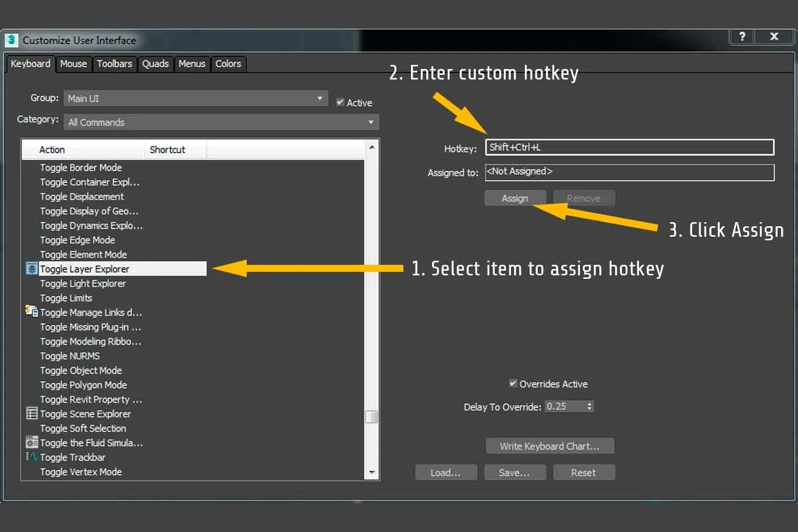
Task: Open the Category dropdown showing All Commands
Action: pyautogui.click(x=222, y=122)
